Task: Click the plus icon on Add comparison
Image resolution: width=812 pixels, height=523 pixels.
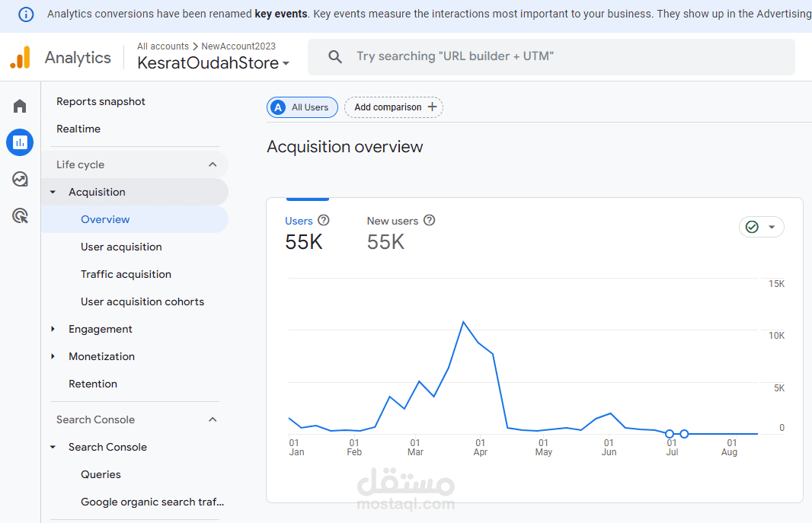Action: point(432,107)
